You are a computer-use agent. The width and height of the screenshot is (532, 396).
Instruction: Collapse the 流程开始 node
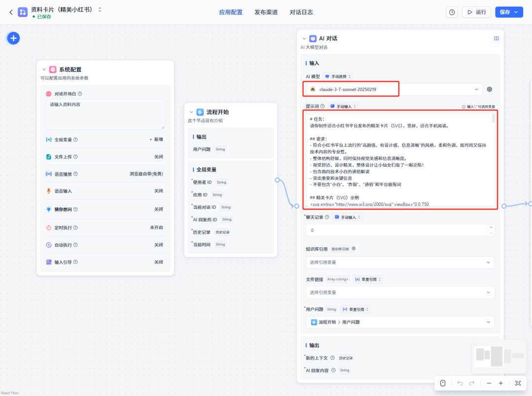coord(191,112)
